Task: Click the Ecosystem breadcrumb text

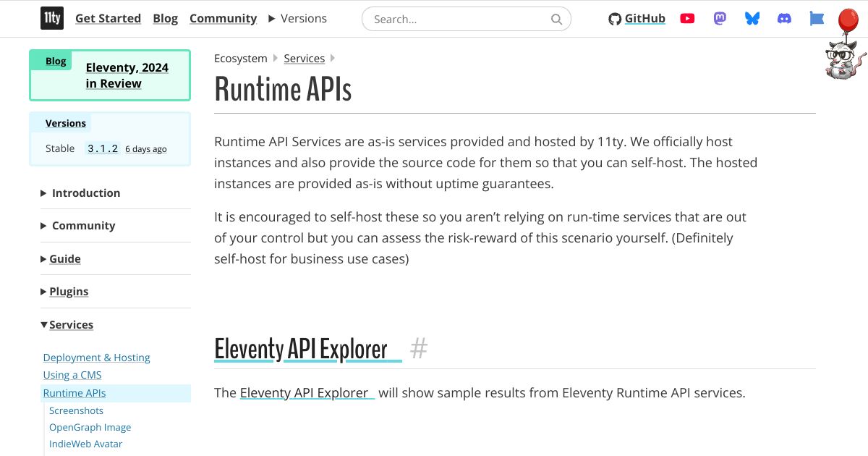Action: pyautogui.click(x=241, y=58)
